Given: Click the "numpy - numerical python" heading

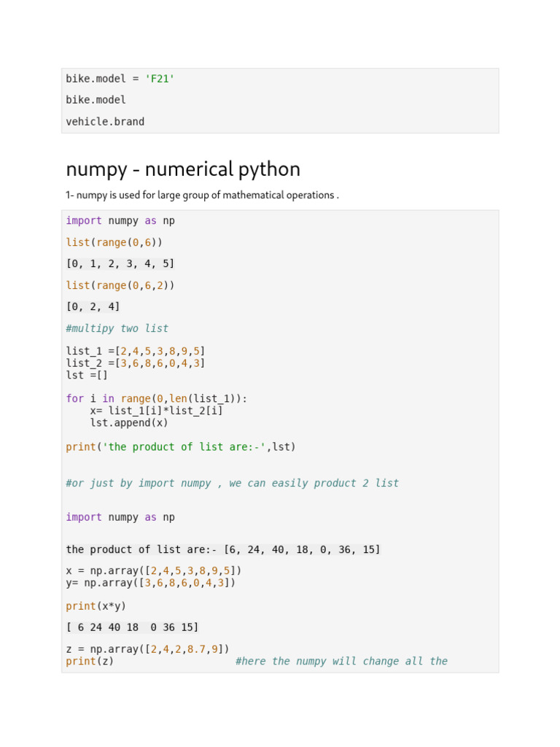Looking at the screenshot, I should point(183,169).
